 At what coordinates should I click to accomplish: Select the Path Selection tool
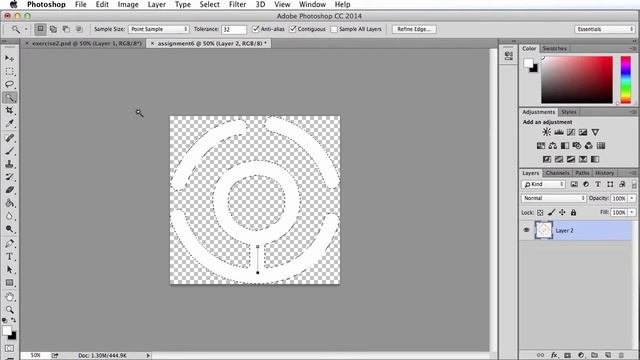[x=9, y=270]
